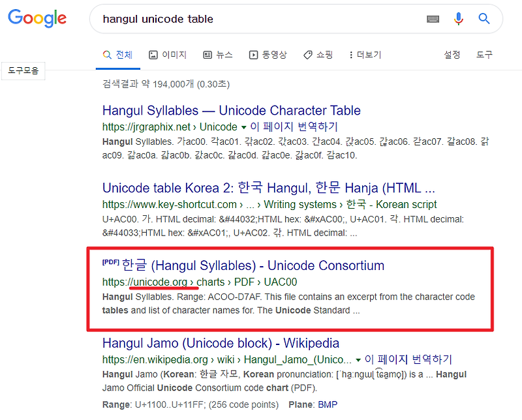The height and width of the screenshot is (420, 522).
Task: Expand the 더보기 menu
Action: pyautogui.click(x=365, y=55)
